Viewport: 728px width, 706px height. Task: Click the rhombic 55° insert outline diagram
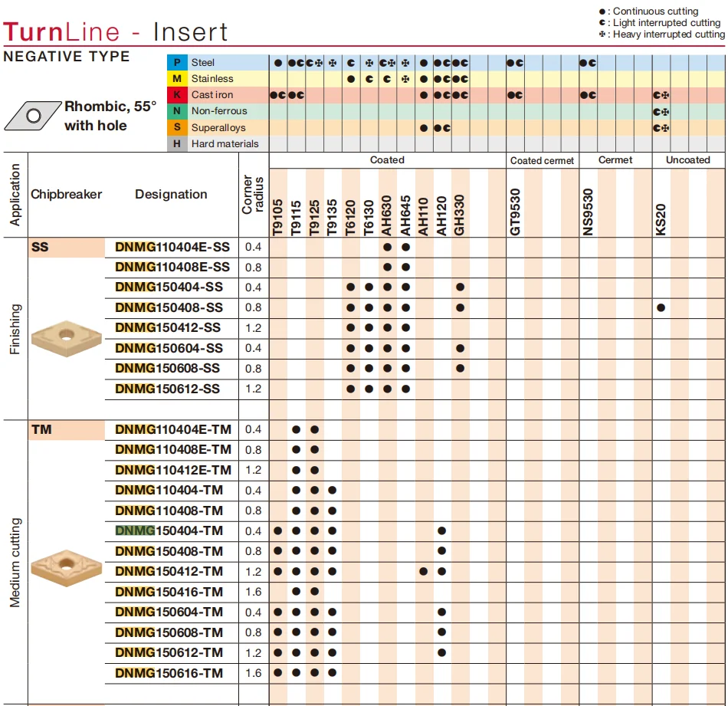coord(33,116)
